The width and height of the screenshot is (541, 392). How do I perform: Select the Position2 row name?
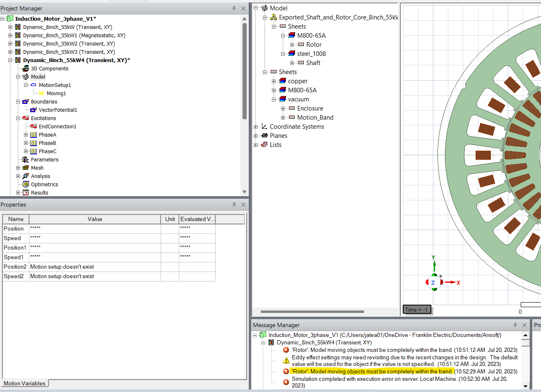tap(16, 267)
